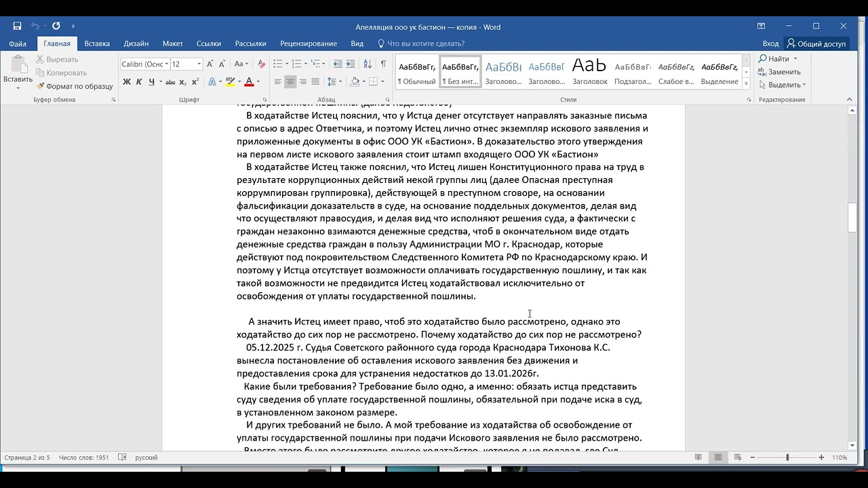
Task: Toggle strikethrough (abc) formatting
Action: [170, 82]
